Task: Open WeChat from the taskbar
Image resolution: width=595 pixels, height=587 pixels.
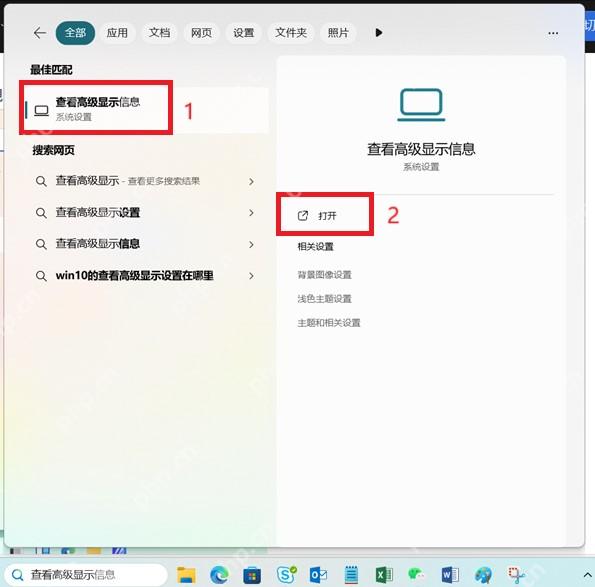Action: pos(416,574)
